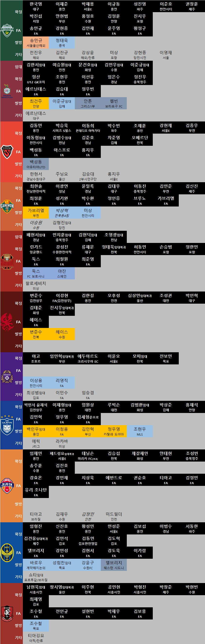Select the 켈빈 보타포구 FC cell
This screenshot has width=205, height=644.
point(114,103)
